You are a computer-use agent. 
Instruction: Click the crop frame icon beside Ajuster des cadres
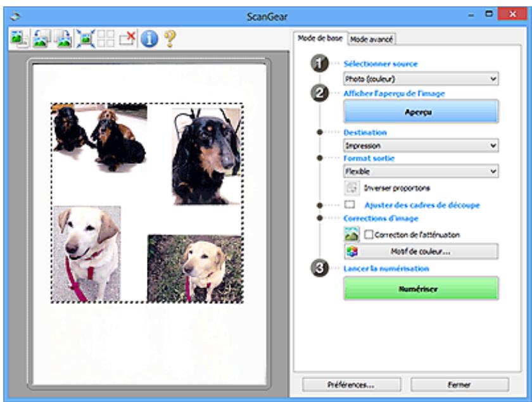tap(350, 205)
